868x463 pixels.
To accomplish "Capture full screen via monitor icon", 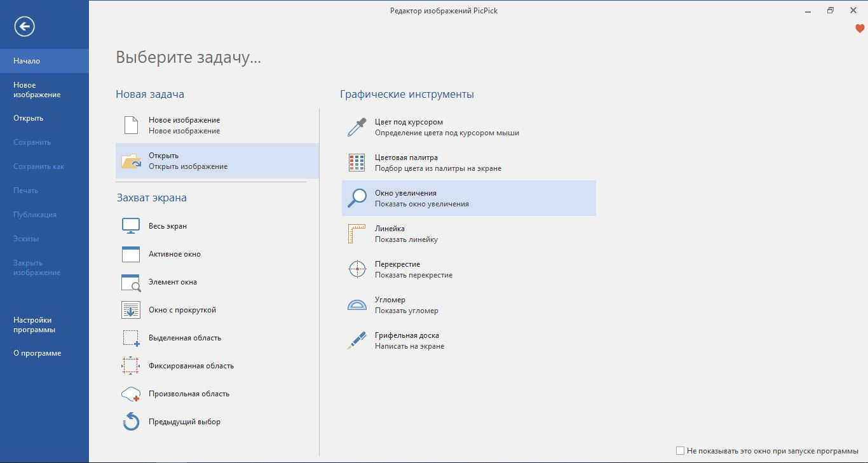I will click(x=131, y=226).
